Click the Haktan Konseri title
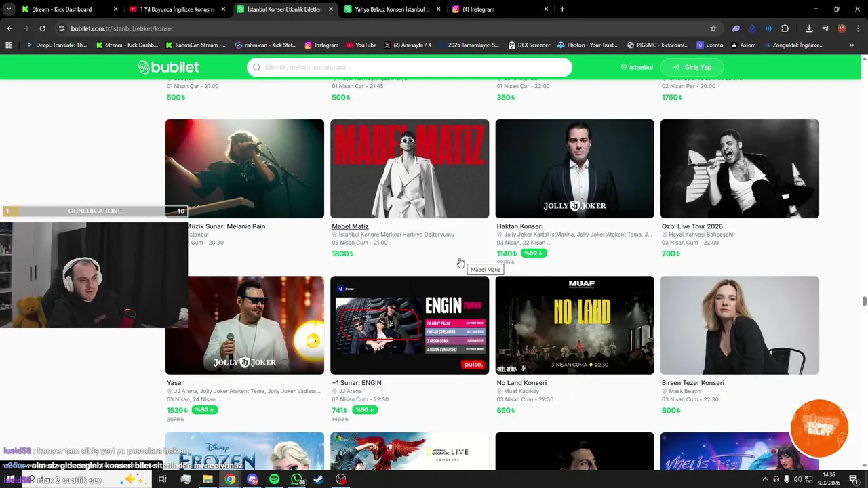 [x=519, y=226]
